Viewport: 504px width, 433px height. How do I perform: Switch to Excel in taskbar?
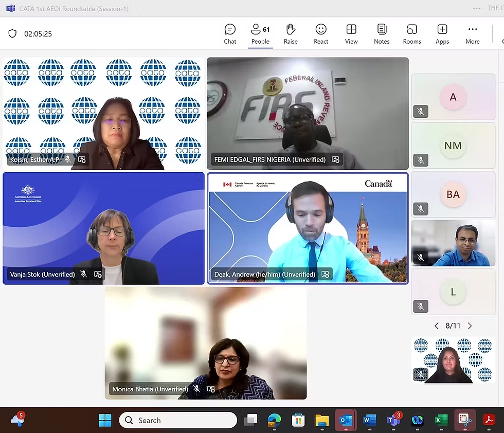(x=441, y=420)
